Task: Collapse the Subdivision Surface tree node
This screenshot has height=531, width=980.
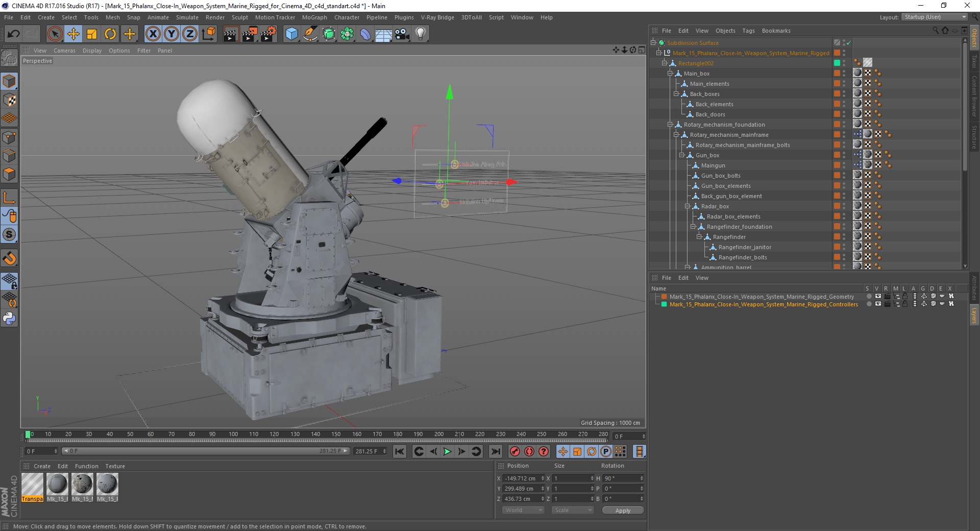Action: point(653,43)
